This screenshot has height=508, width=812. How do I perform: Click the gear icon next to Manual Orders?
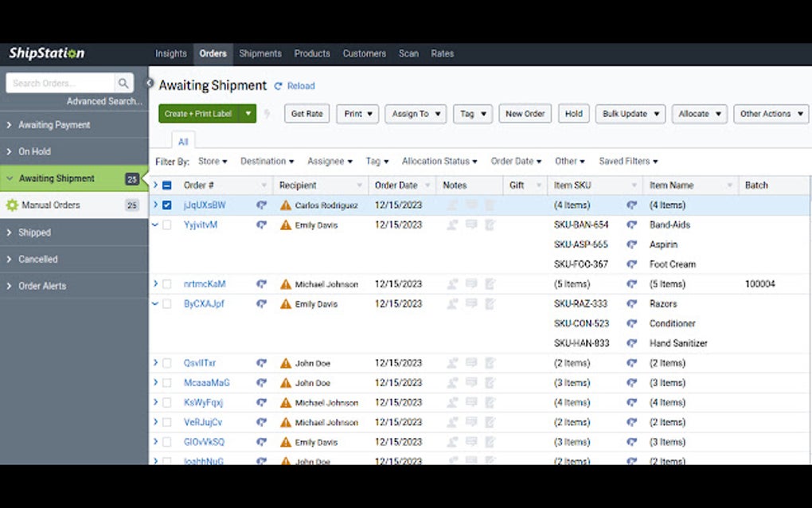pos(11,205)
